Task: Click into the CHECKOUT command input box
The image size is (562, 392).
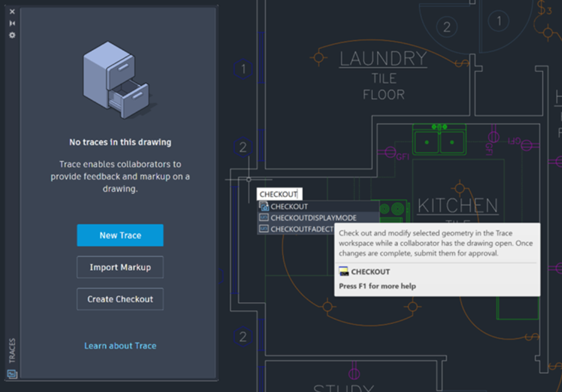Action: tap(279, 194)
